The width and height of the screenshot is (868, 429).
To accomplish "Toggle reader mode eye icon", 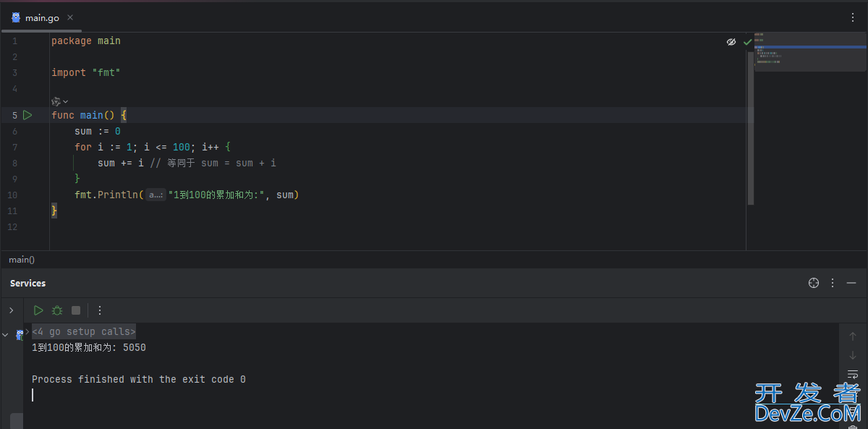I will [x=731, y=42].
